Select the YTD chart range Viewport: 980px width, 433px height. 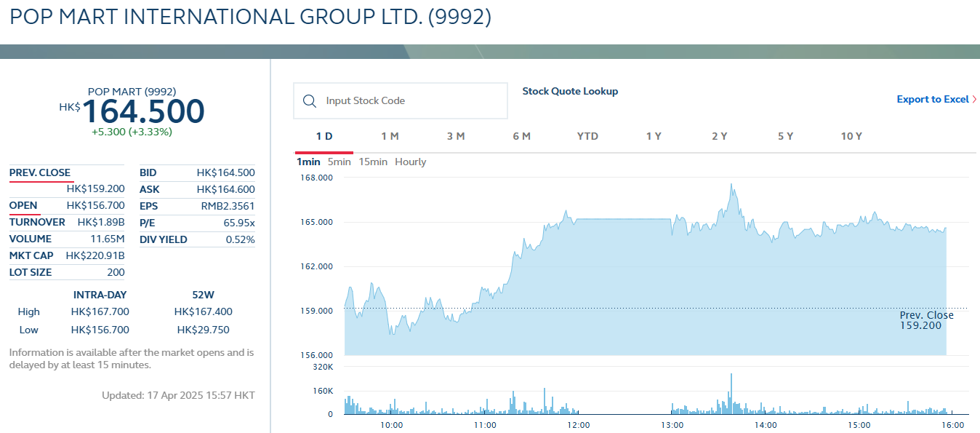click(x=587, y=136)
